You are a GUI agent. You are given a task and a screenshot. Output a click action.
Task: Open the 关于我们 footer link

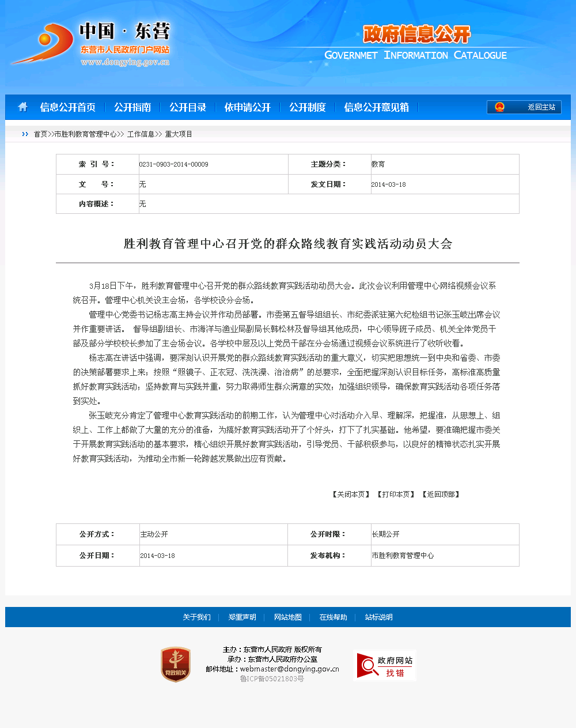coord(196,617)
